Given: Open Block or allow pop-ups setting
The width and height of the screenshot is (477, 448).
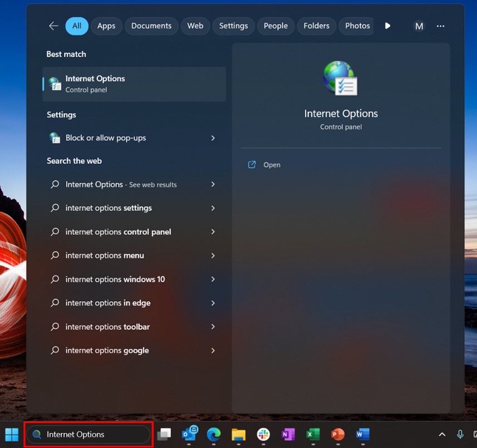Looking at the screenshot, I should coord(134,138).
